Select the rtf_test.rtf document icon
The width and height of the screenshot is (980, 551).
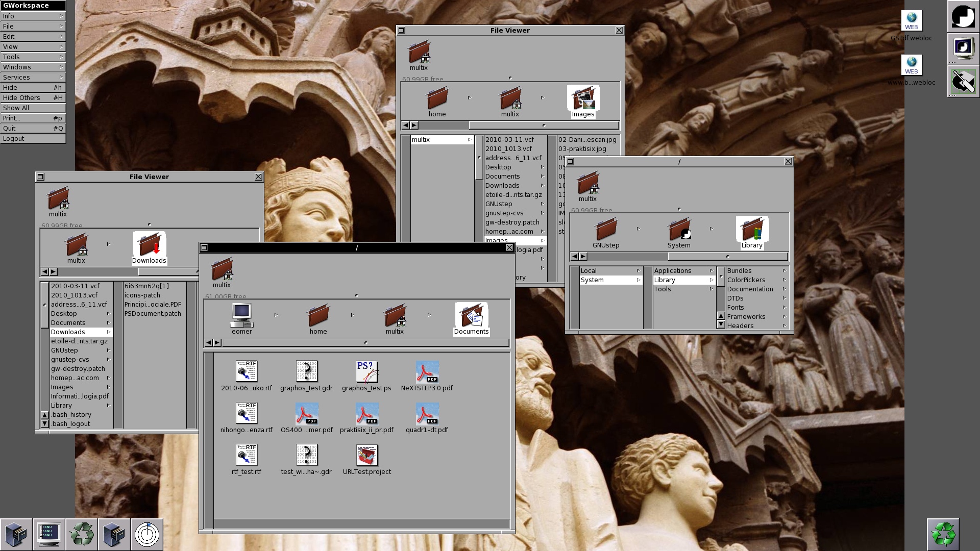(x=246, y=456)
